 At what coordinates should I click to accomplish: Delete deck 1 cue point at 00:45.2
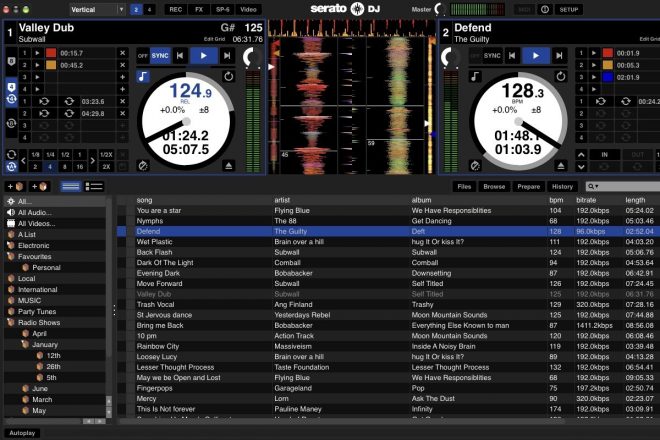pyautogui.click(x=122, y=65)
